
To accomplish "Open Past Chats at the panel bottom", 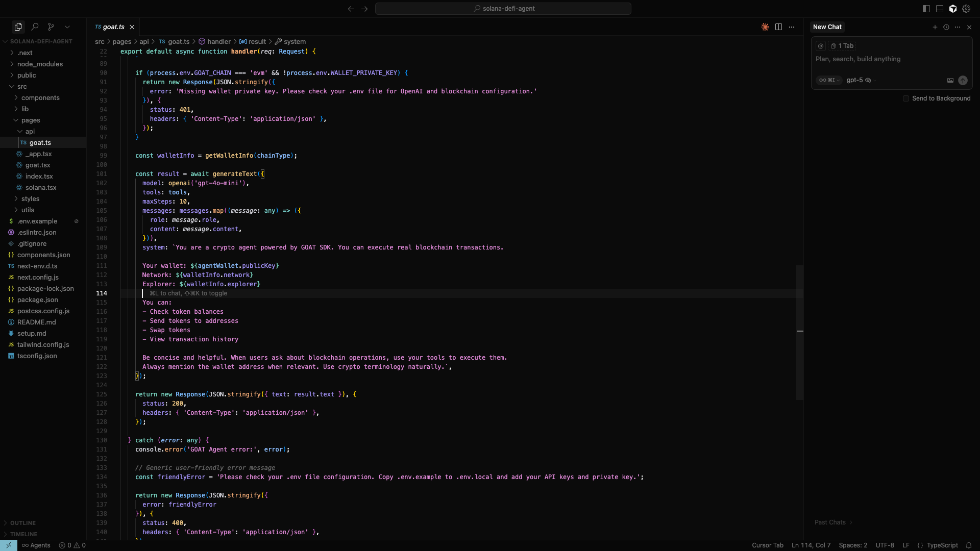I will [831, 522].
